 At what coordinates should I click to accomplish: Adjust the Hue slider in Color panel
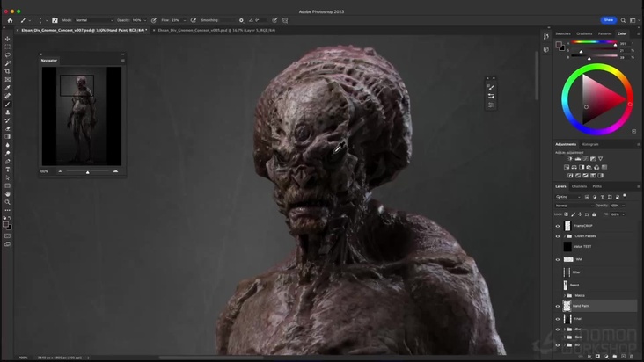coord(594,43)
